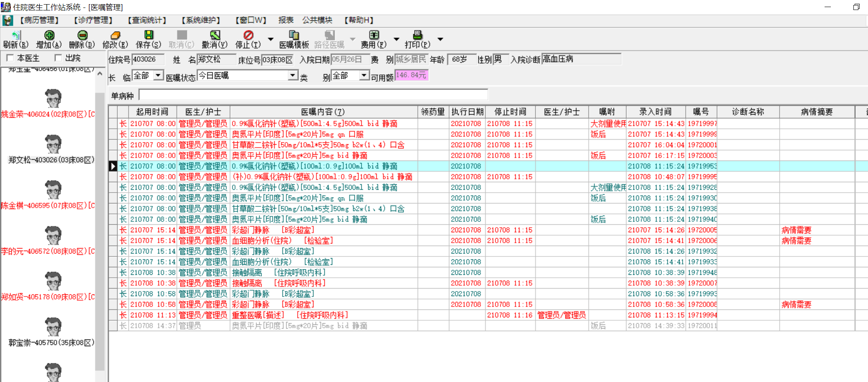Click the patient list vertical scrollbar thumb
The width and height of the screenshot is (868, 382).
[100, 231]
